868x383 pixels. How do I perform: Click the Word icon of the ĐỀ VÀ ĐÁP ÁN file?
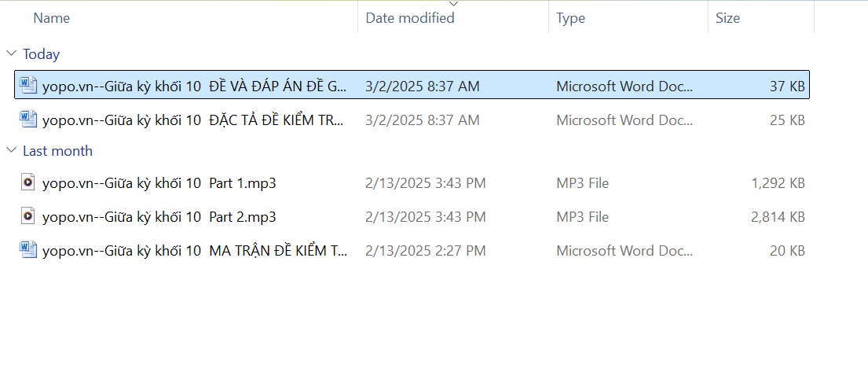pyautogui.click(x=28, y=86)
